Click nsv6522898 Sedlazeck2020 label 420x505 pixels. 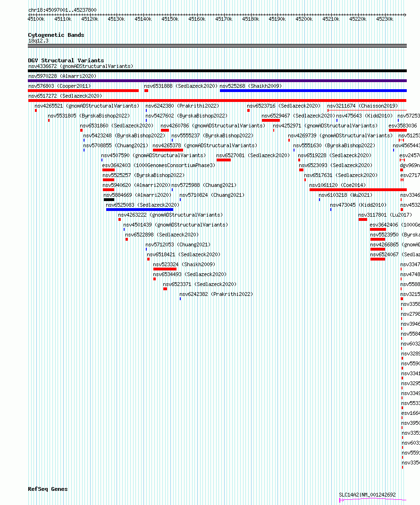click(162, 235)
